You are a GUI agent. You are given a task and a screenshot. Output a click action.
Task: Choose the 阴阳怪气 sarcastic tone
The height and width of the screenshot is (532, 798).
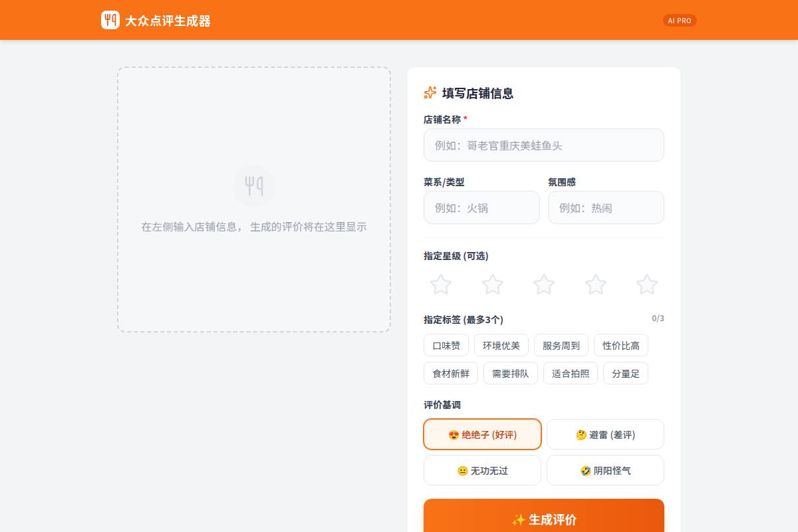coord(605,470)
